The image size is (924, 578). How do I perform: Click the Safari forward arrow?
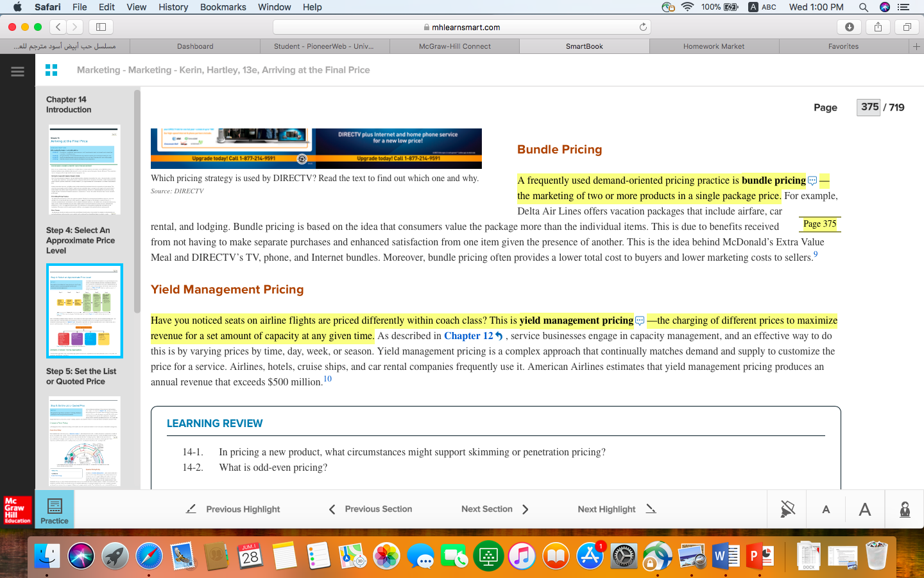(x=75, y=27)
